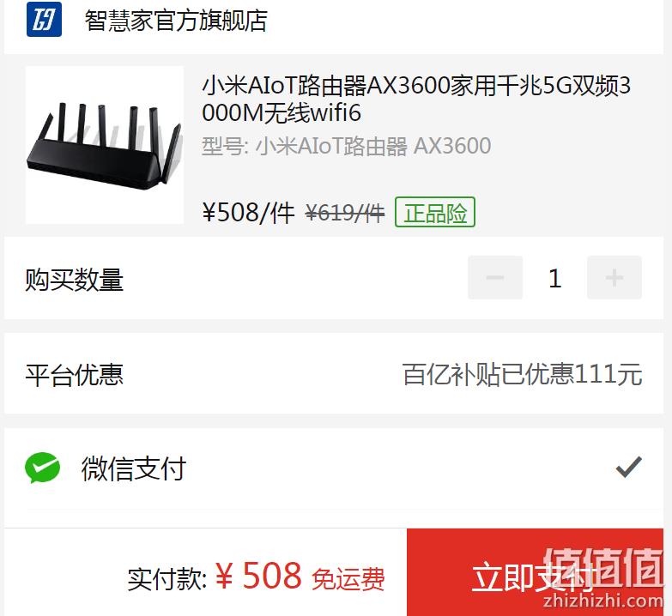Image resolution: width=672 pixels, height=616 pixels.
Task: Open the blue store logo icon
Action: click(44, 20)
